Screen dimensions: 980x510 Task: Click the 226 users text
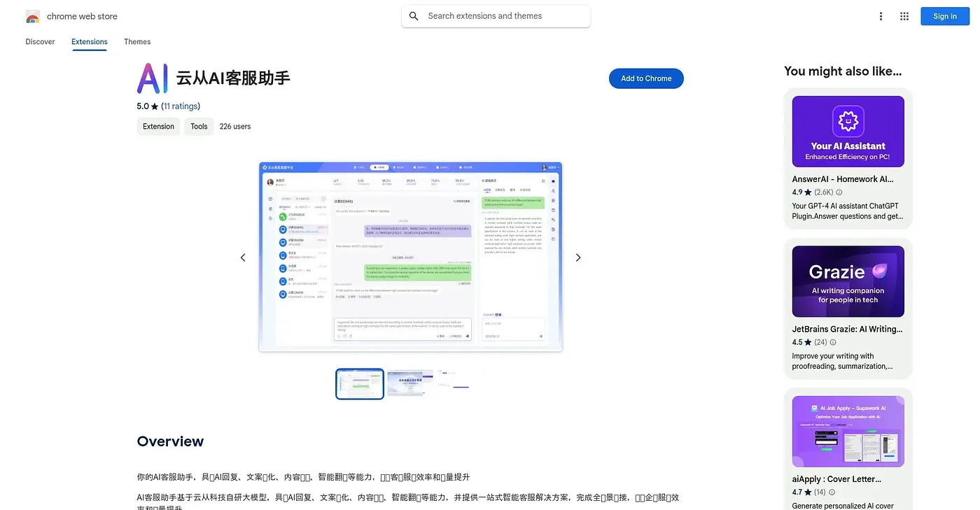tap(235, 127)
